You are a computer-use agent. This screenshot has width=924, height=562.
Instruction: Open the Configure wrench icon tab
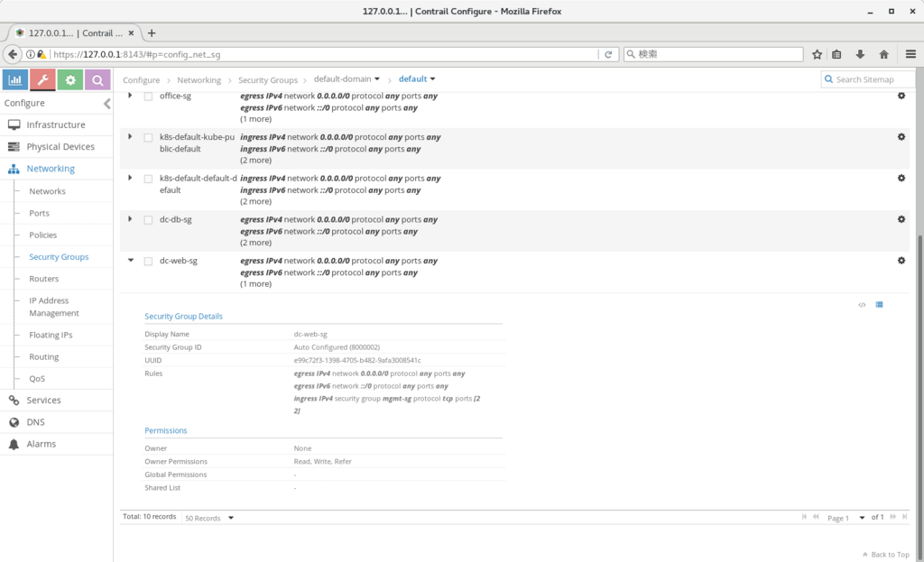[x=42, y=79]
